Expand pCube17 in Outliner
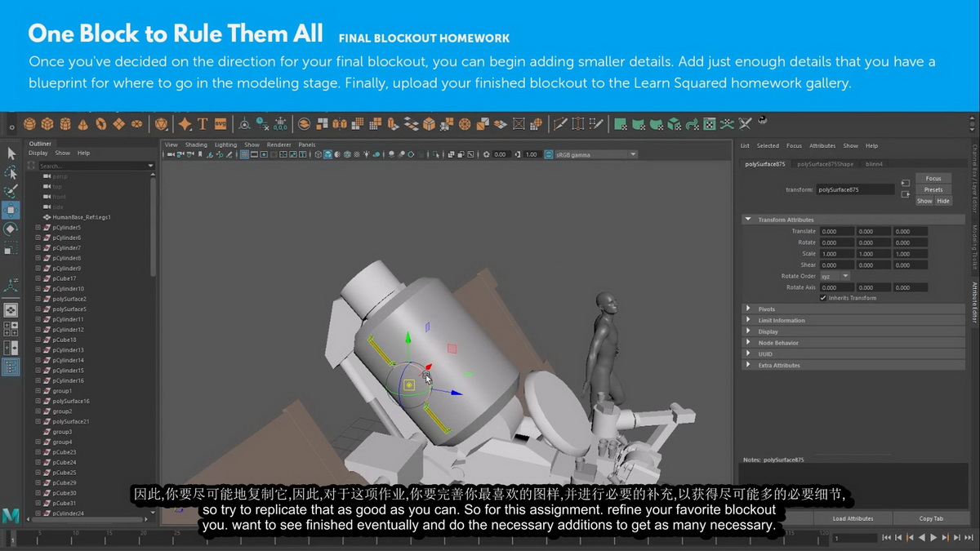The image size is (980, 551). pos(38,278)
